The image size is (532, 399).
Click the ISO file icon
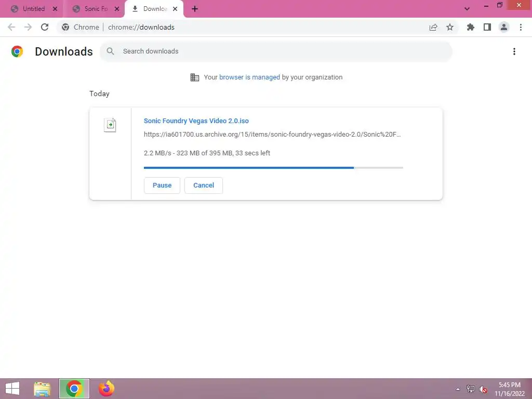[110, 125]
